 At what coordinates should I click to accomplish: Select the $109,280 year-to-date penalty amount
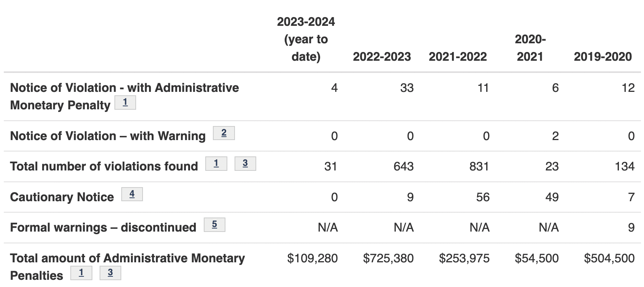tap(312, 259)
